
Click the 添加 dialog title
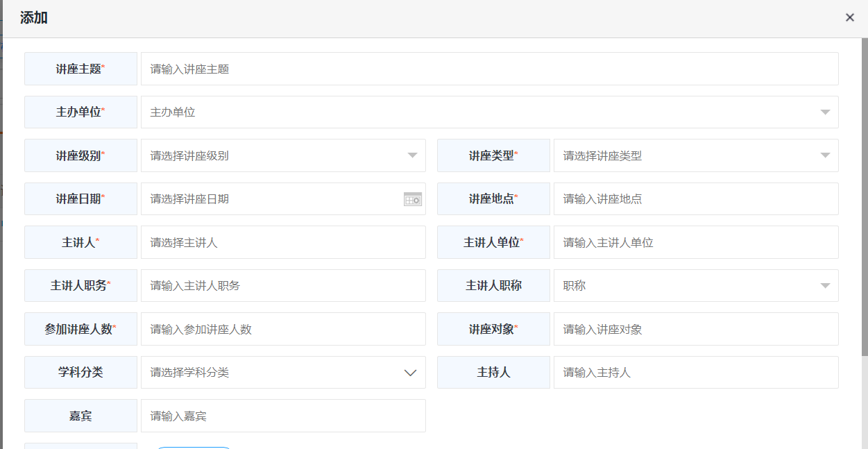tap(34, 18)
